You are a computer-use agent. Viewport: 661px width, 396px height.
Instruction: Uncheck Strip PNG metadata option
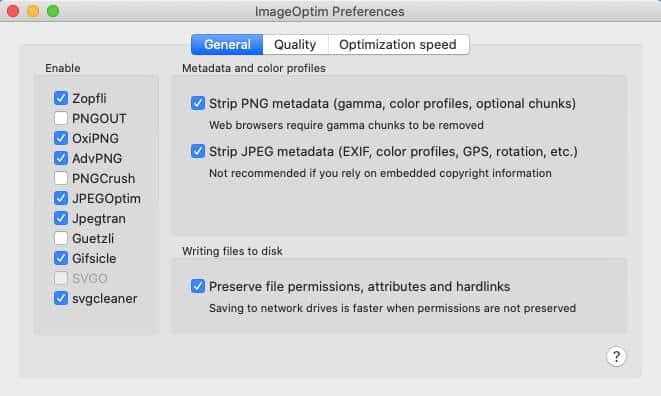click(x=198, y=103)
